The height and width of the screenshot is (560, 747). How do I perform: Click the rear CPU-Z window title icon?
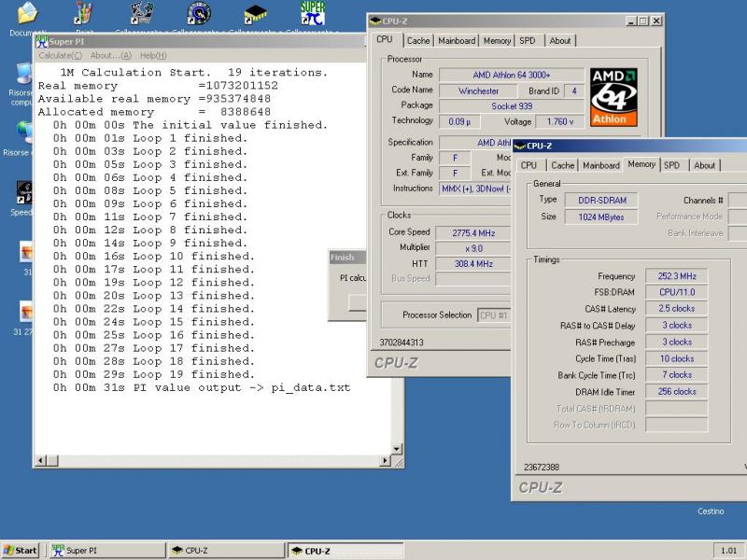coord(375,21)
